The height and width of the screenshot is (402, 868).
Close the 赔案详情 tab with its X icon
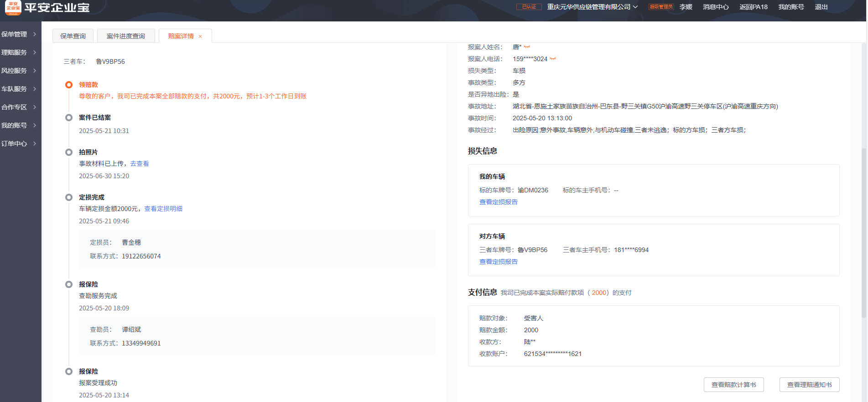coord(200,36)
